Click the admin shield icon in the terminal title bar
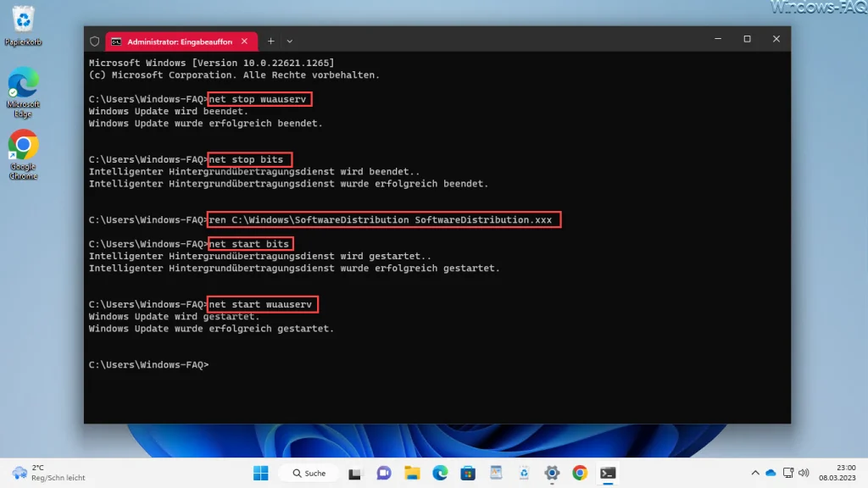Image resolution: width=868 pixels, height=488 pixels. point(95,42)
